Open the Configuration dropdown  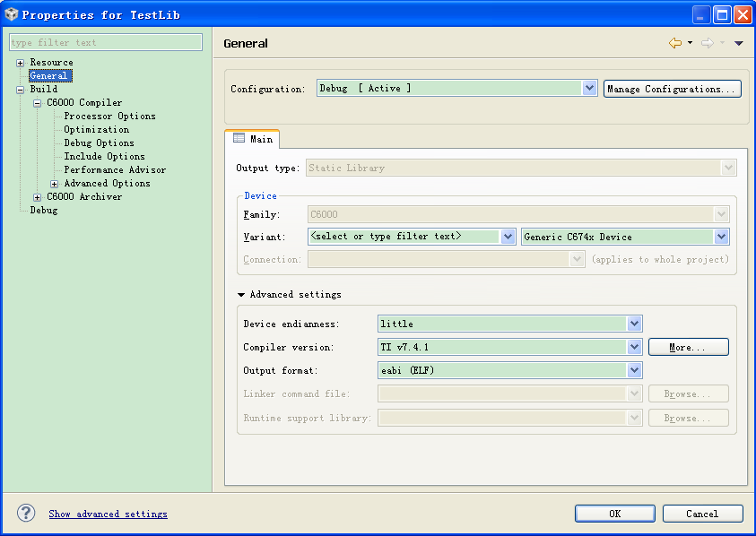point(589,88)
